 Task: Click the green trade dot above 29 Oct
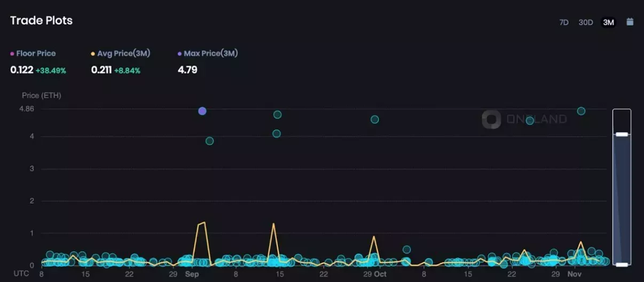pyautogui.click(x=375, y=119)
